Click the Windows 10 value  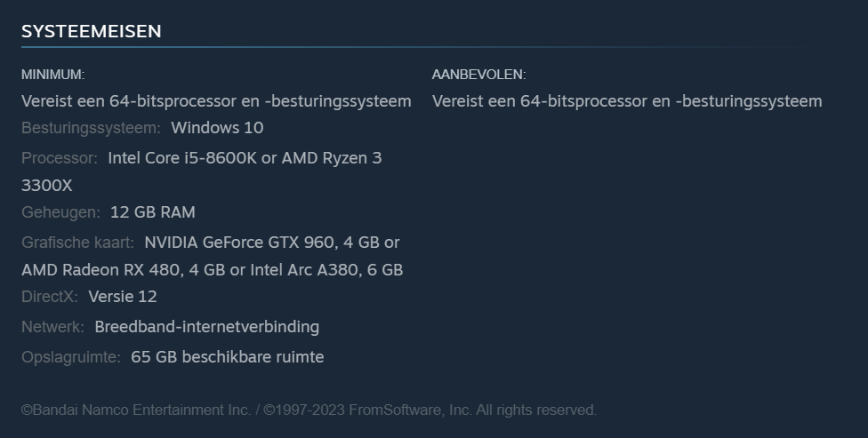click(x=217, y=128)
